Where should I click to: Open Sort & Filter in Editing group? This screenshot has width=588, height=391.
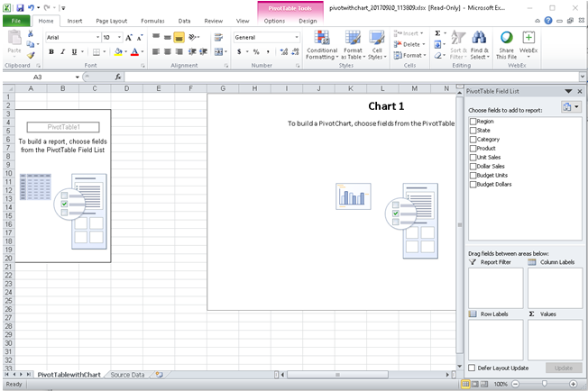(x=458, y=45)
